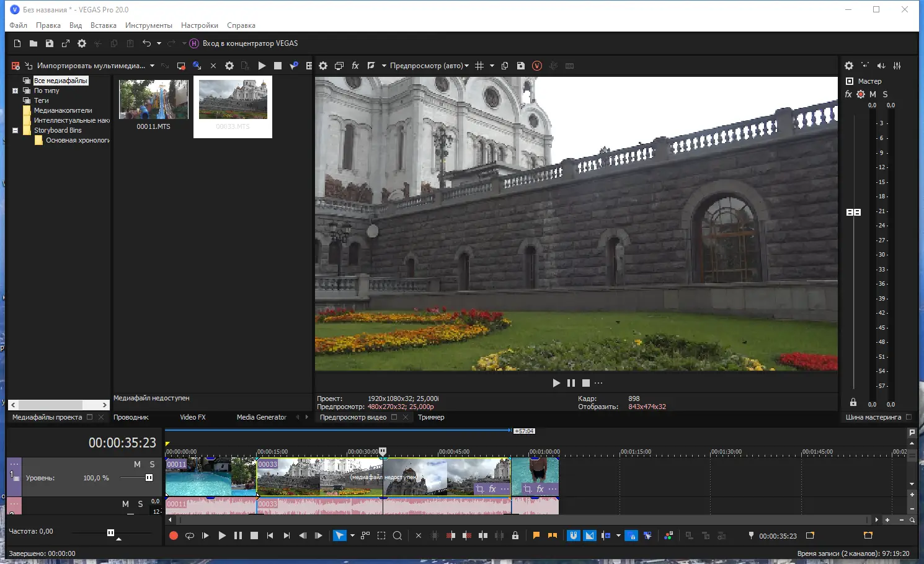This screenshot has width=924, height=564.
Task: Save a snapshot of the preview frame
Action: pos(521,66)
